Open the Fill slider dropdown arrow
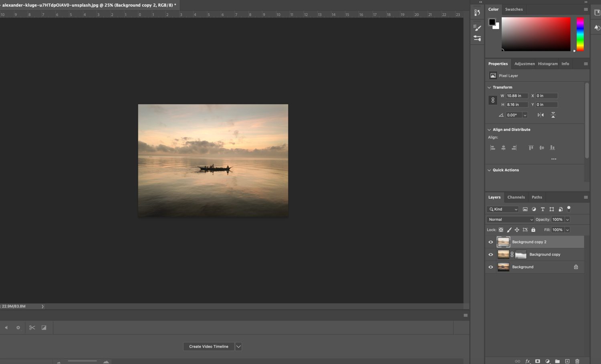The width and height of the screenshot is (601, 364). tap(567, 230)
